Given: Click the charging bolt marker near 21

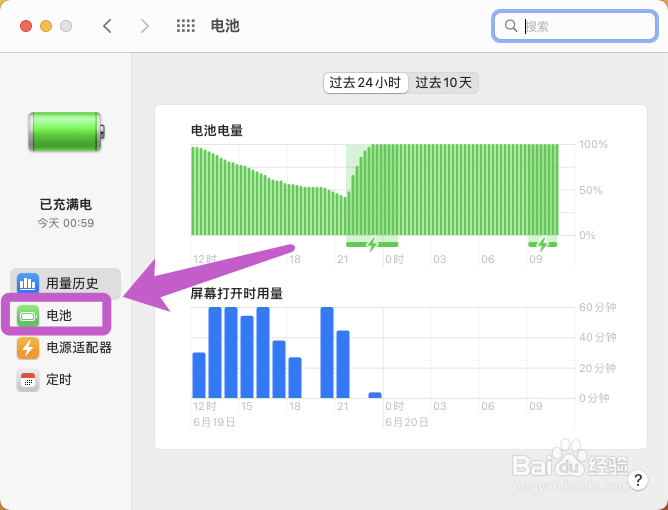Looking at the screenshot, I should (372, 245).
